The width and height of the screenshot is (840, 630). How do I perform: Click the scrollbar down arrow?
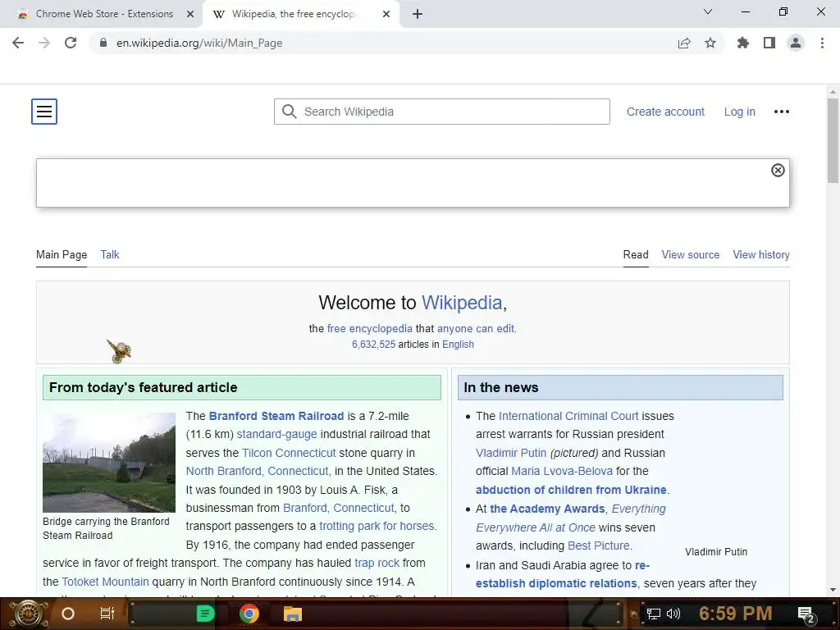pyautogui.click(x=833, y=590)
